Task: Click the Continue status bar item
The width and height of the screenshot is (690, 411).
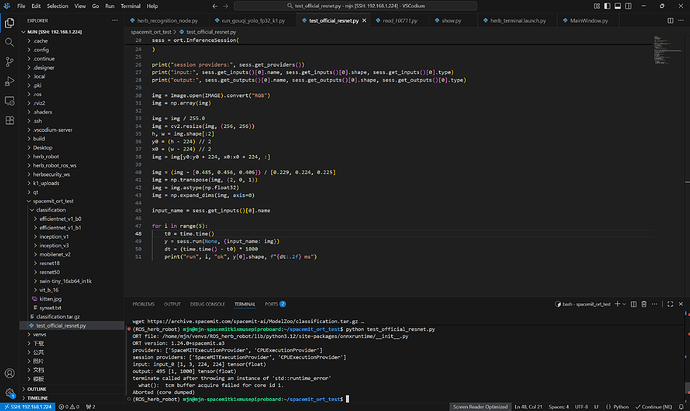Action: 653,407
